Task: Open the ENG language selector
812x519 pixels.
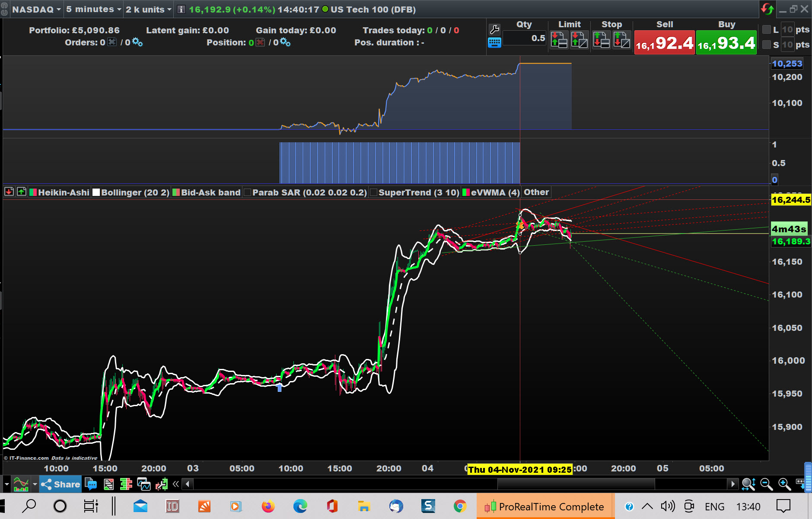Action: coord(714,506)
